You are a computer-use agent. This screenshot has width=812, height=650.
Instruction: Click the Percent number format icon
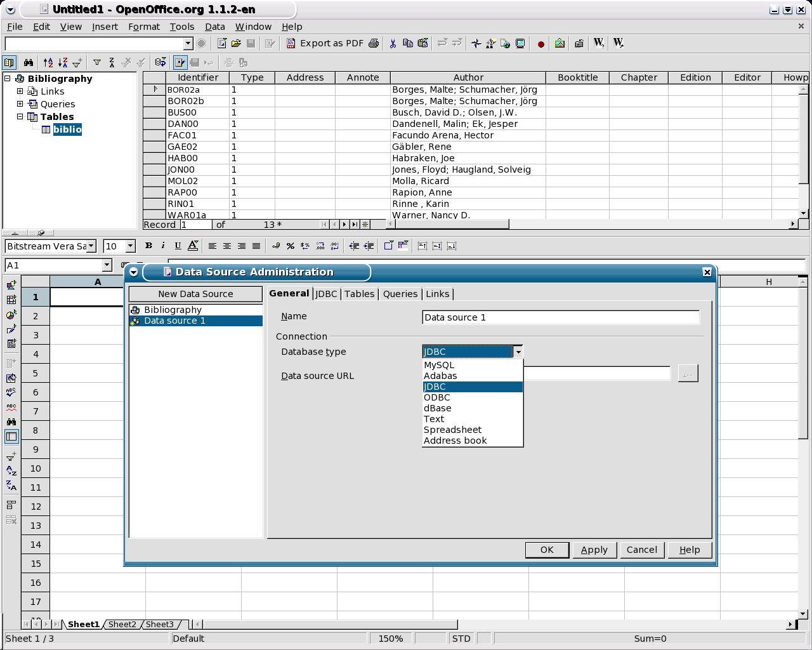click(x=291, y=246)
